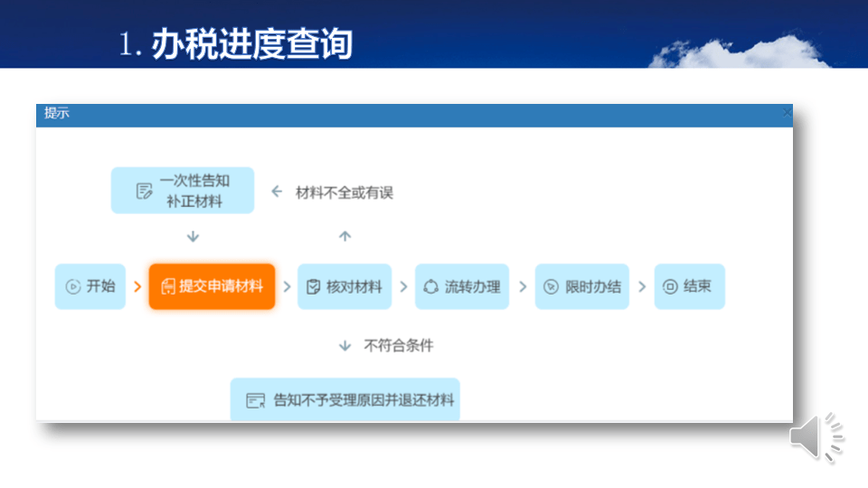Click the stop icon in the 结束 step
This screenshot has height=488, width=868.
pyautogui.click(x=670, y=286)
